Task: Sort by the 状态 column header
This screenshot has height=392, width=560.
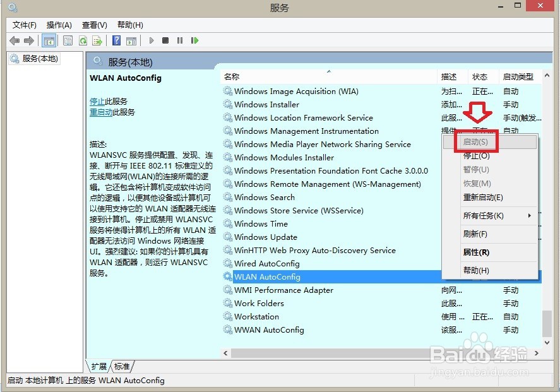Action: 483,77
